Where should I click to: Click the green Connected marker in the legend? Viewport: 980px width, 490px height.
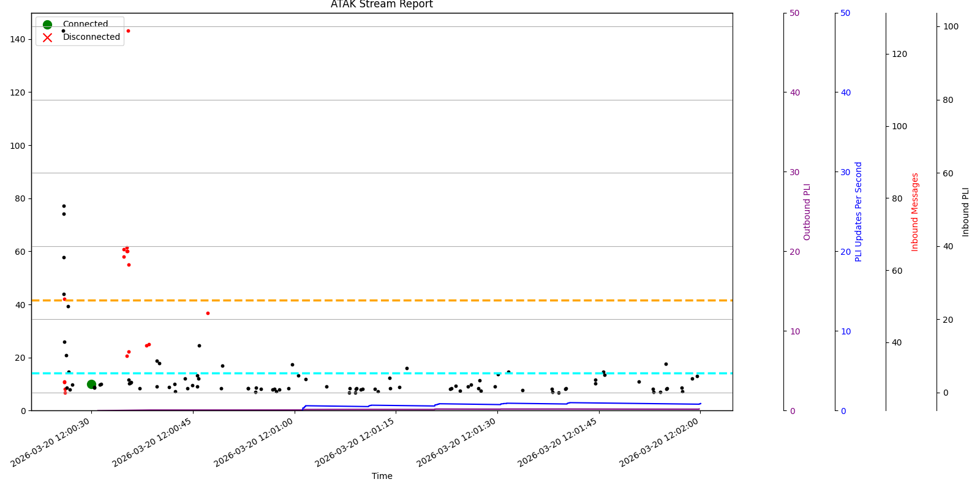click(47, 24)
